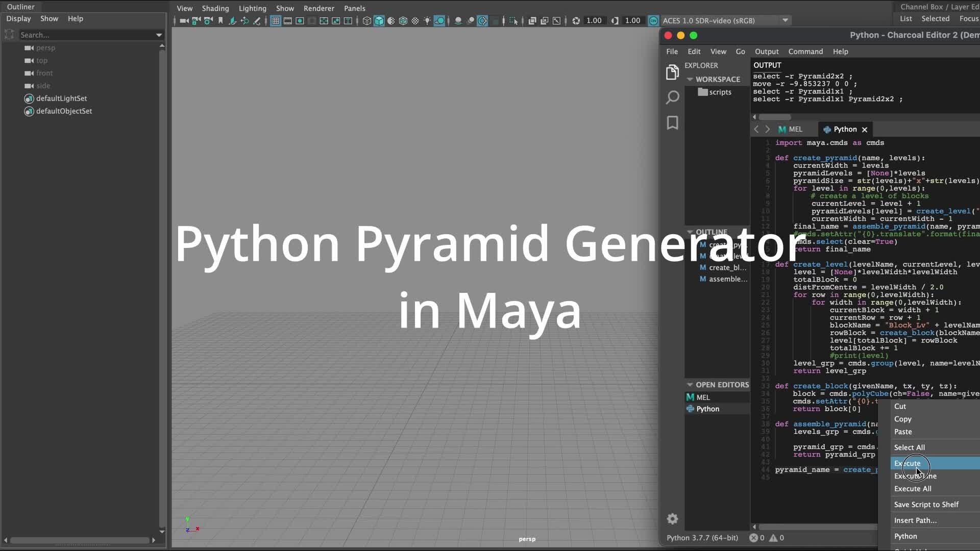Image resolution: width=980 pixels, height=551 pixels.
Task: Click the exposure value field
Action: (x=594, y=20)
